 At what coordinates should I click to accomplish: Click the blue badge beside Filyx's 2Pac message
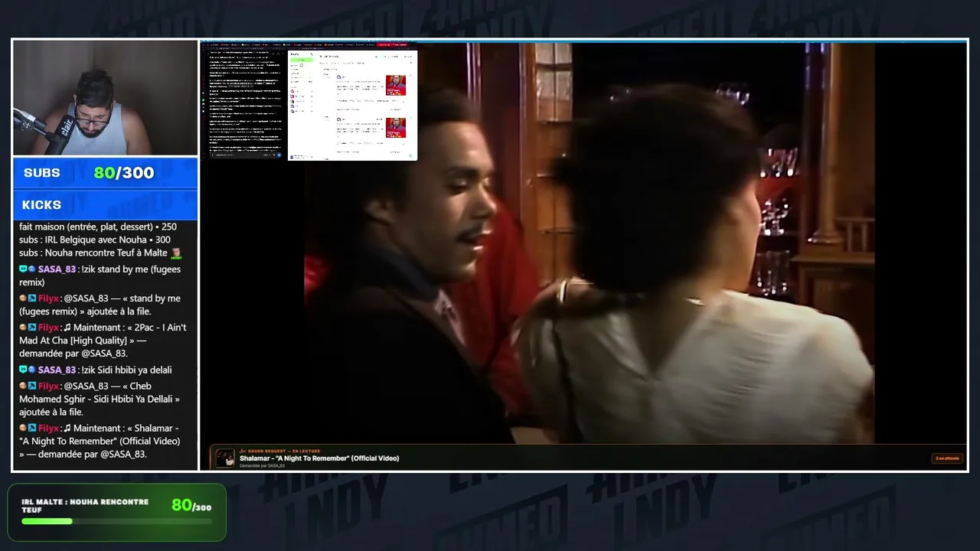click(32, 328)
